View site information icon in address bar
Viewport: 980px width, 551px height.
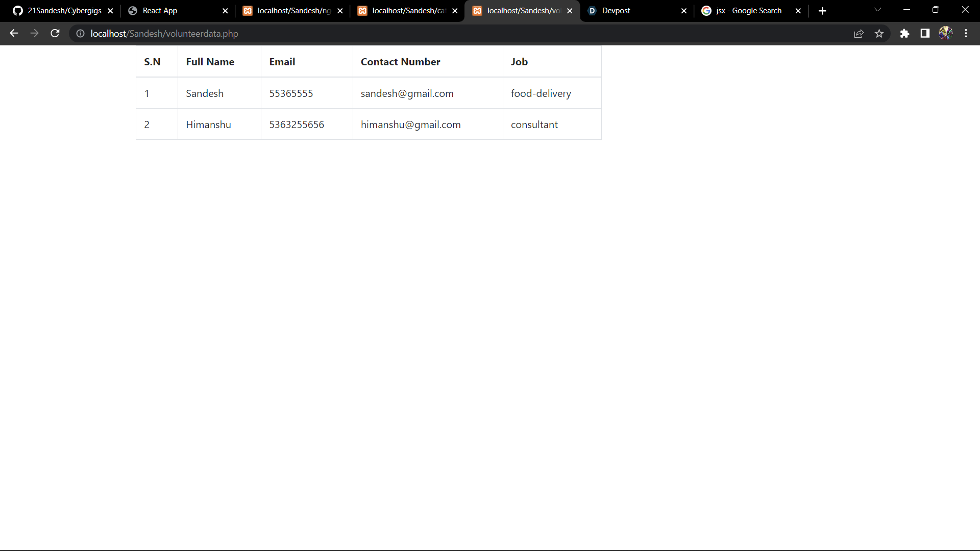coord(80,34)
